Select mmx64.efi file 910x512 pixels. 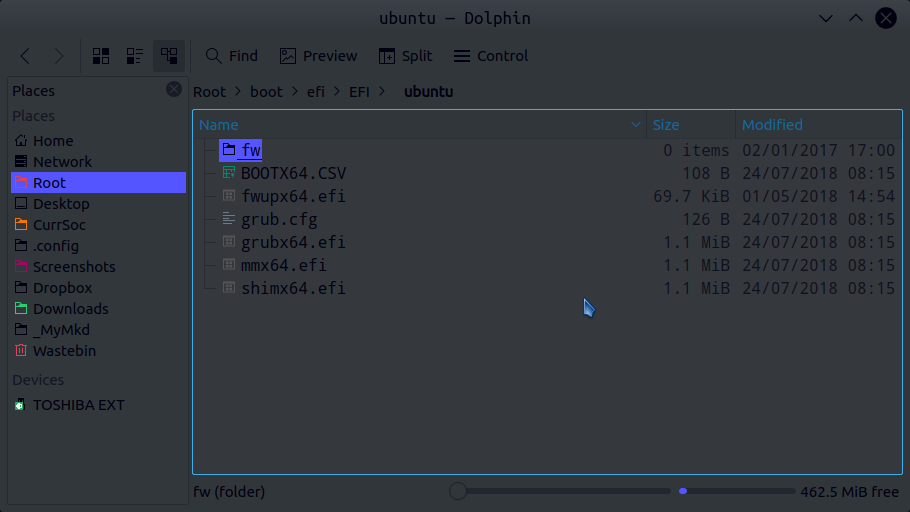tap(284, 265)
